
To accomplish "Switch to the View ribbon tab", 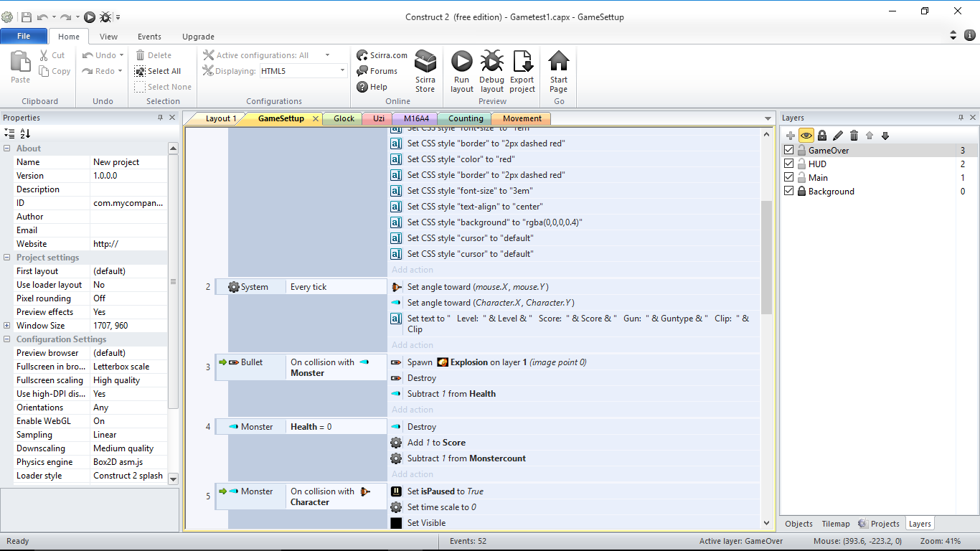I will (108, 37).
